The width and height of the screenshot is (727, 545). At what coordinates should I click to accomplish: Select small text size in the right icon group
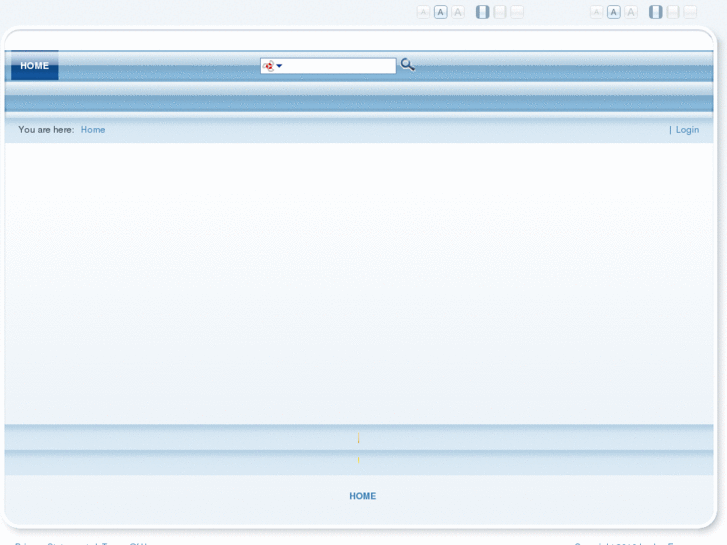coord(596,12)
